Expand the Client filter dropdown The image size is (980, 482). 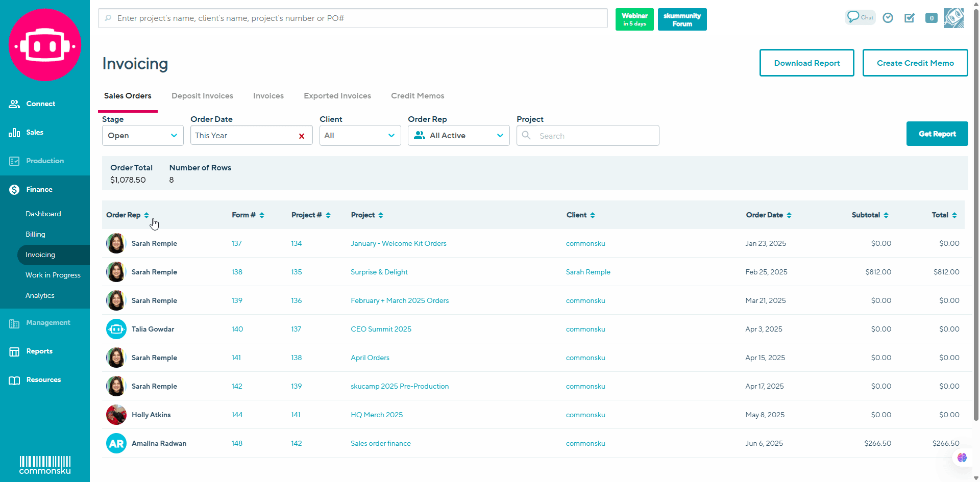[360, 136]
